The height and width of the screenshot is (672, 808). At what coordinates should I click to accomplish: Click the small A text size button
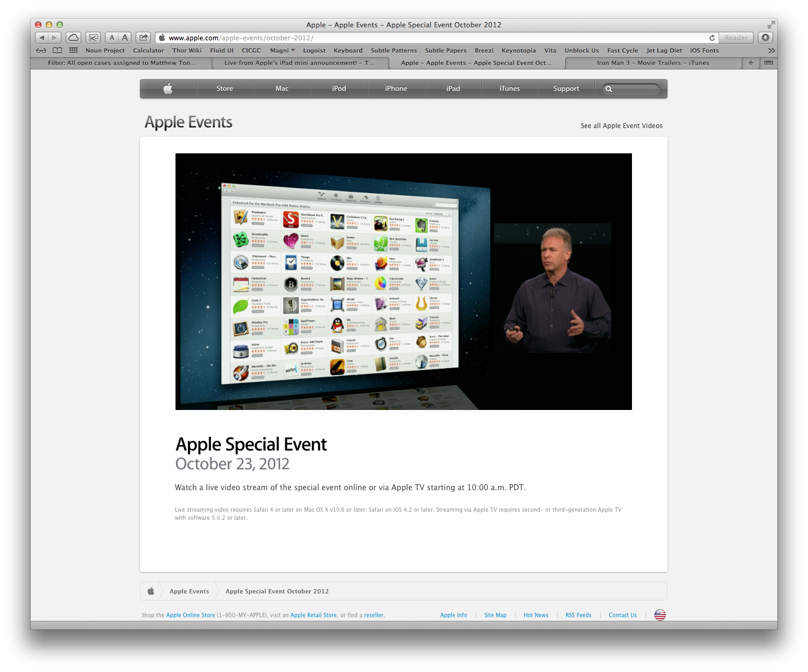pos(112,38)
